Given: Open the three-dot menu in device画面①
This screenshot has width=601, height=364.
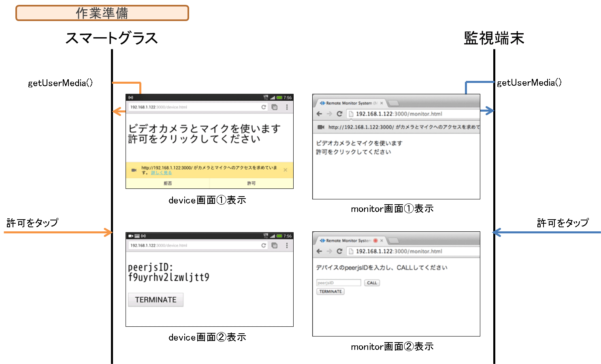Looking at the screenshot, I should coord(287,107).
